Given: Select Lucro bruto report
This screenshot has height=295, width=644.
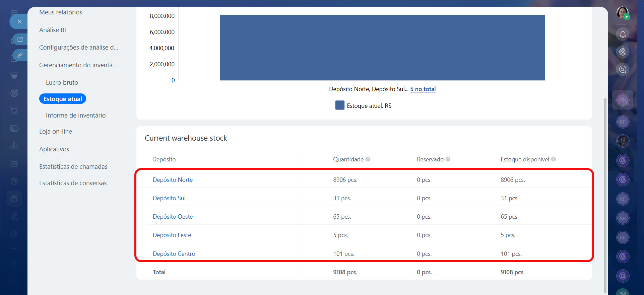Looking at the screenshot, I should pyautogui.click(x=62, y=82).
